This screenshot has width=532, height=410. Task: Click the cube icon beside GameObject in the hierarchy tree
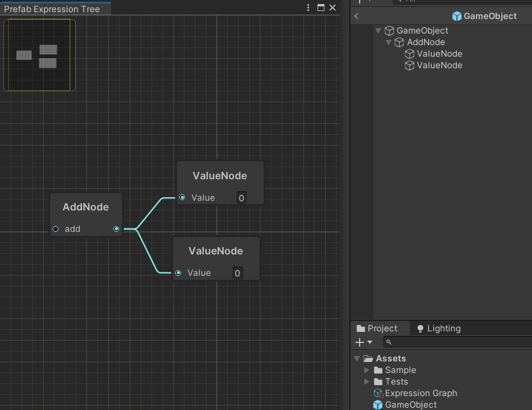(x=389, y=31)
